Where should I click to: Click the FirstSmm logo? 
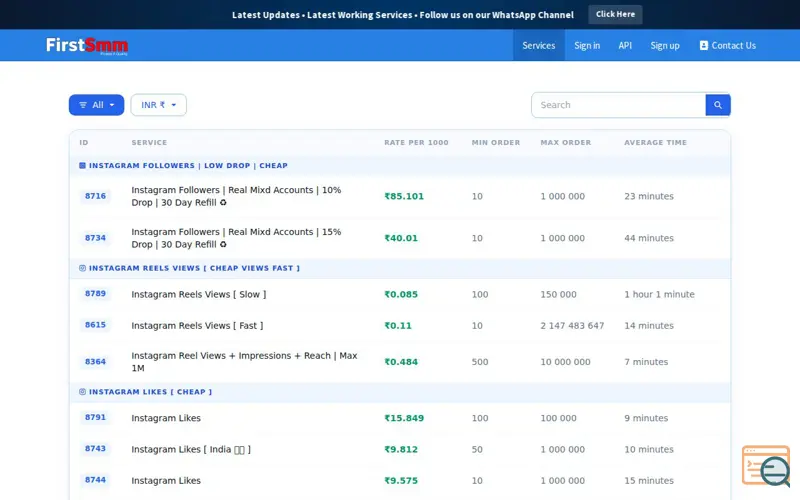pyautogui.click(x=87, y=45)
